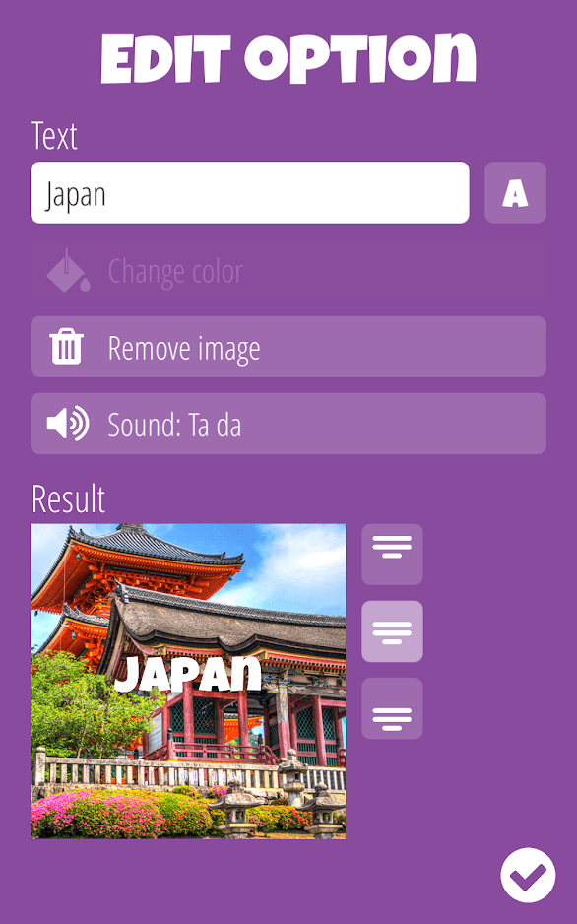Select the middle caption alignment button
Screen dimensions: 577x924
392,631
